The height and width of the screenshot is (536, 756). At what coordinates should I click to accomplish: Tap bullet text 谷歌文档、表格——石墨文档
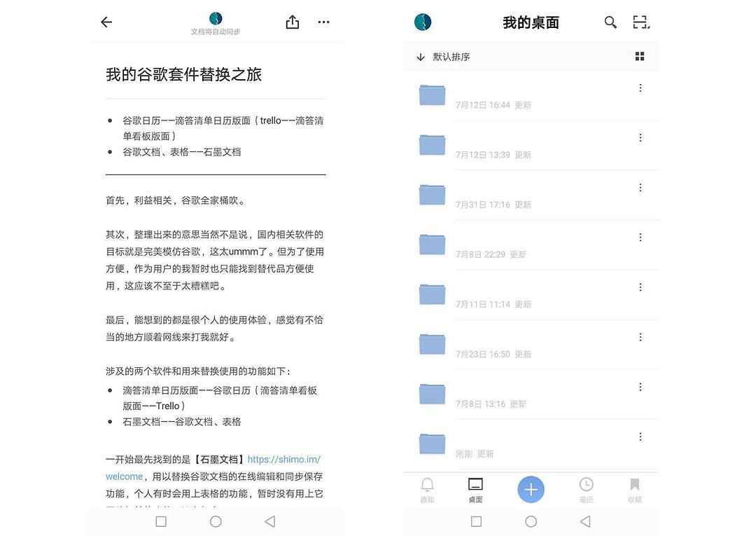coord(182,152)
